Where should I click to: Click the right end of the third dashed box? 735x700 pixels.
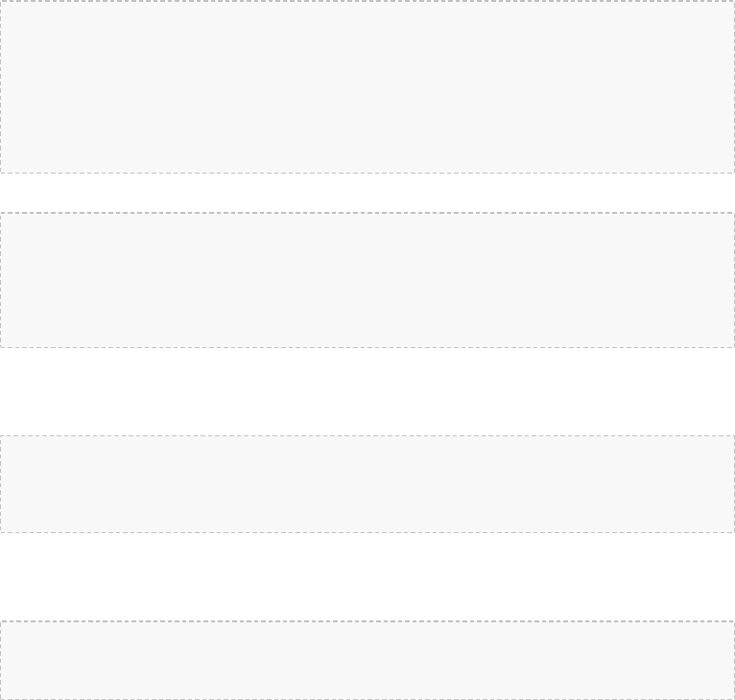pyautogui.click(x=716, y=484)
